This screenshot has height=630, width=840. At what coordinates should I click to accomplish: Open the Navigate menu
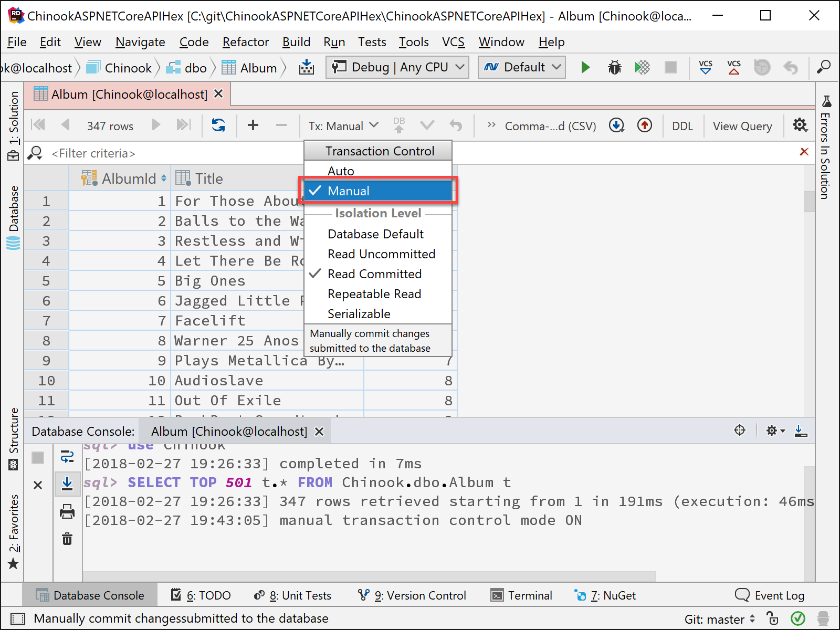click(140, 42)
